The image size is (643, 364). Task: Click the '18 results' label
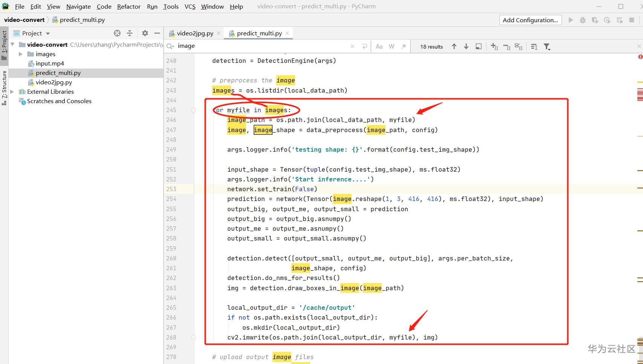pyautogui.click(x=432, y=47)
